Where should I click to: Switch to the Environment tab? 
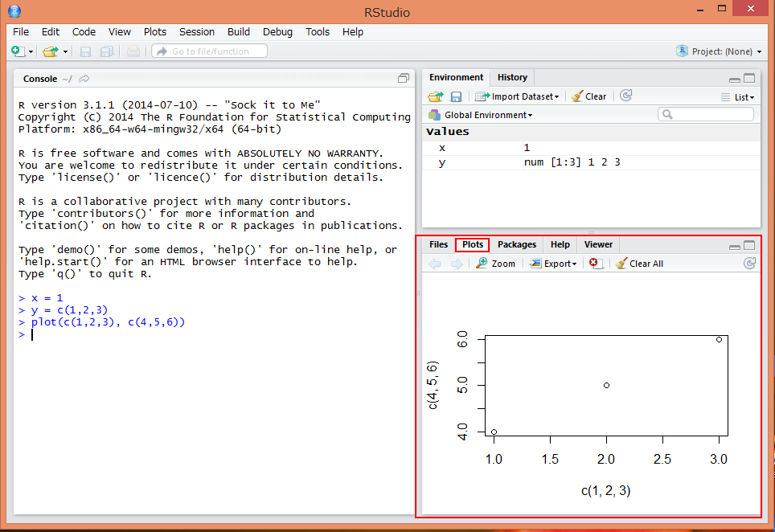[456, 78]
